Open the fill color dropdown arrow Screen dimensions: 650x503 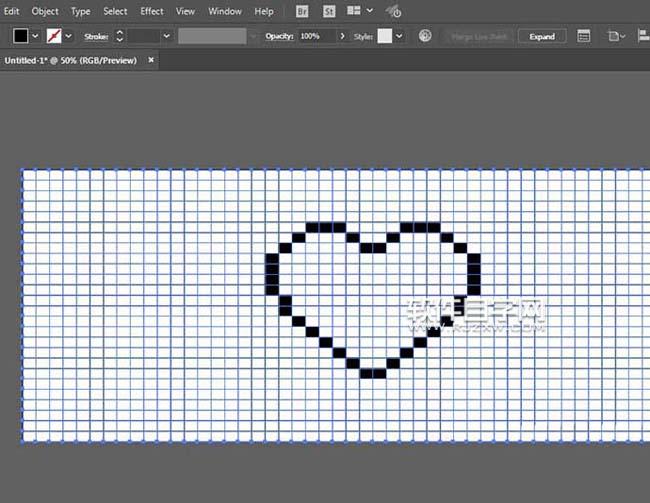[36, 36]
